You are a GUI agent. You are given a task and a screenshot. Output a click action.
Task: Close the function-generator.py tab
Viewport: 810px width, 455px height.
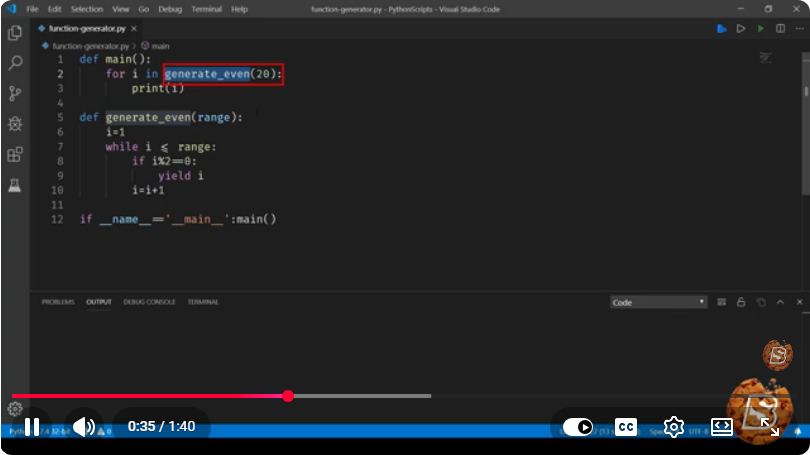click(x=134, y=28)
